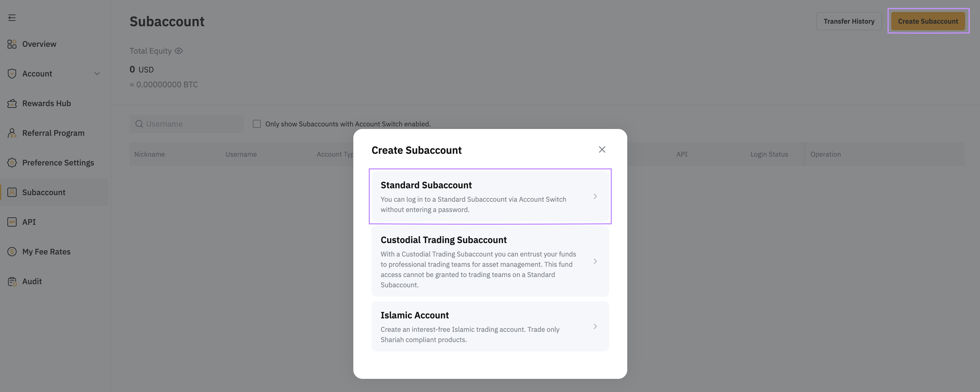Toggle Total Equity visibility eye
This screenshot has height=392, width=980.
coord(178,51)
